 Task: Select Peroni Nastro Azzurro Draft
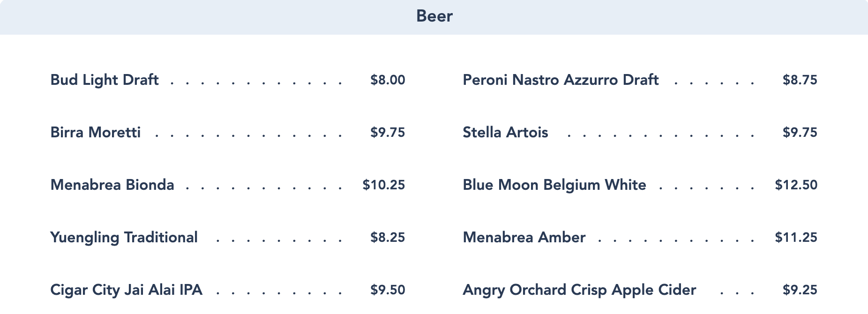point(561,80)
